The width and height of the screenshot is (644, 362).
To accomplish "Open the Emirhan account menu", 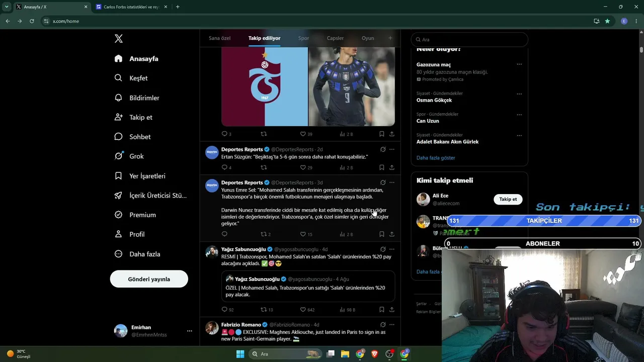I will tap(153, 331).
